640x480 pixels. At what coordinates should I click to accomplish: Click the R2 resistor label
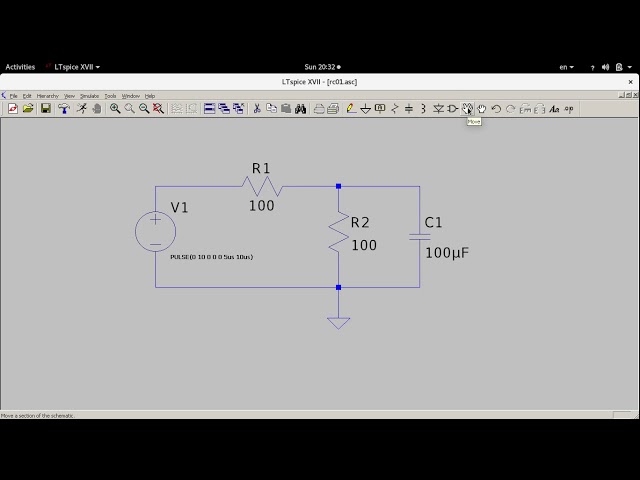click(360, 222)
